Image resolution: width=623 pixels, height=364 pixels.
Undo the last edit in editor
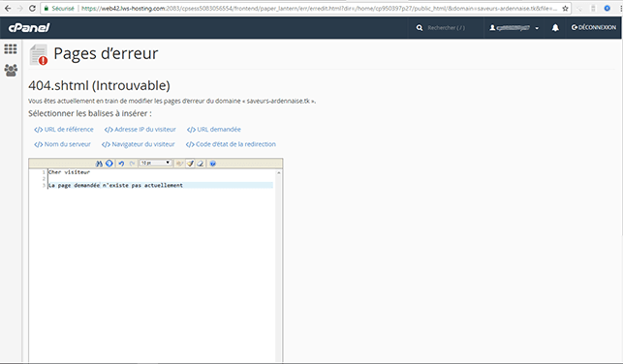[x=121, y=164]
